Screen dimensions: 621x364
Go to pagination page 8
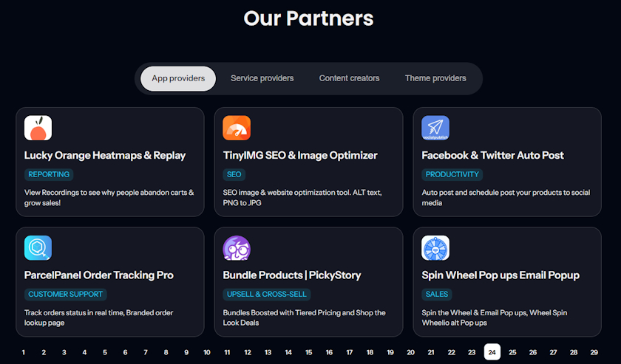coord(166,352)
